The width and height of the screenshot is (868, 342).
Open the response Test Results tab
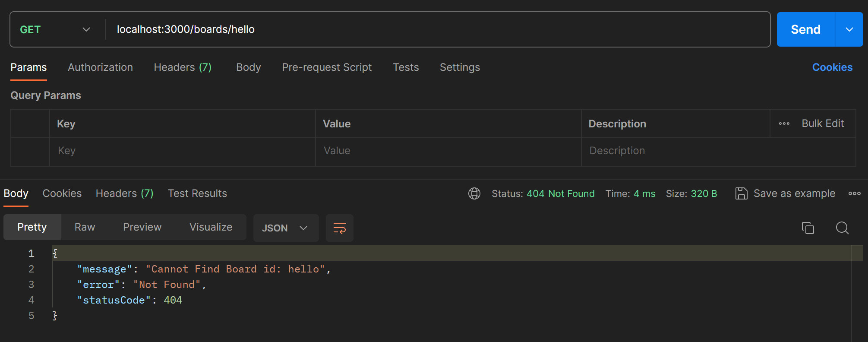point(197,193)
